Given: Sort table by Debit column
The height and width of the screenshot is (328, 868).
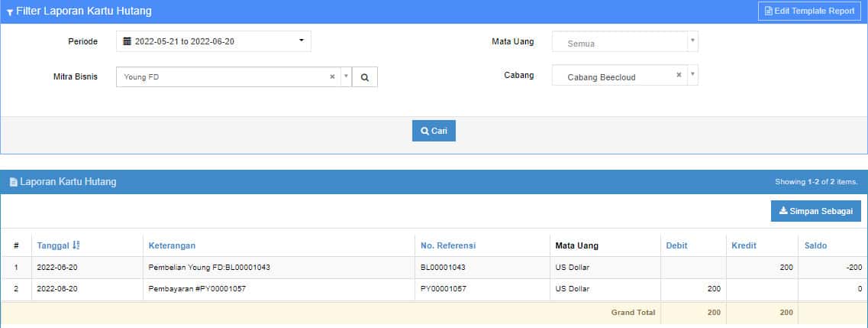Looking at the screenshot, I should (x=676, y=245).
